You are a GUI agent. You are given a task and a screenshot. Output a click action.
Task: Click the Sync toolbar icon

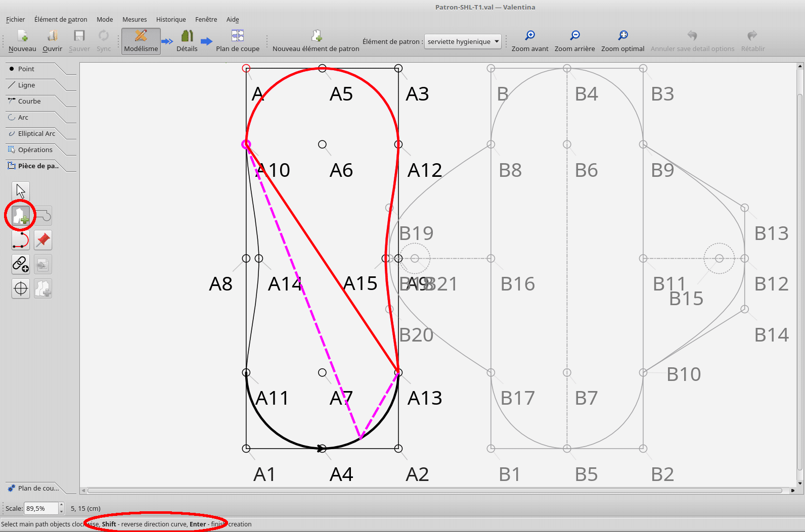(x=104, y=41)
